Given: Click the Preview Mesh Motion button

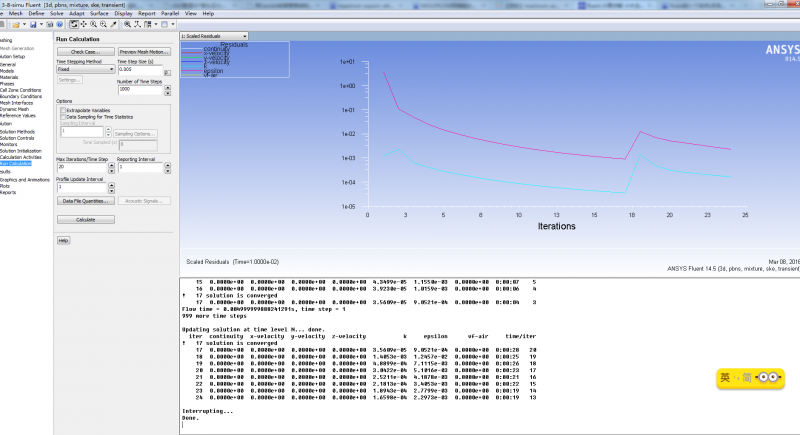Looking at the screenshot, I should pyautogui.click(x=144, y=51).
